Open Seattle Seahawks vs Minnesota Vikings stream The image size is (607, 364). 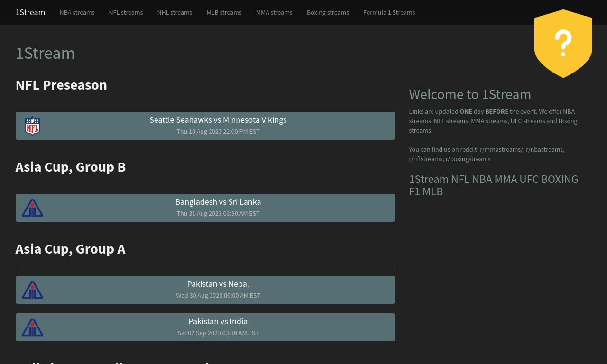click(x=205, y=126)
